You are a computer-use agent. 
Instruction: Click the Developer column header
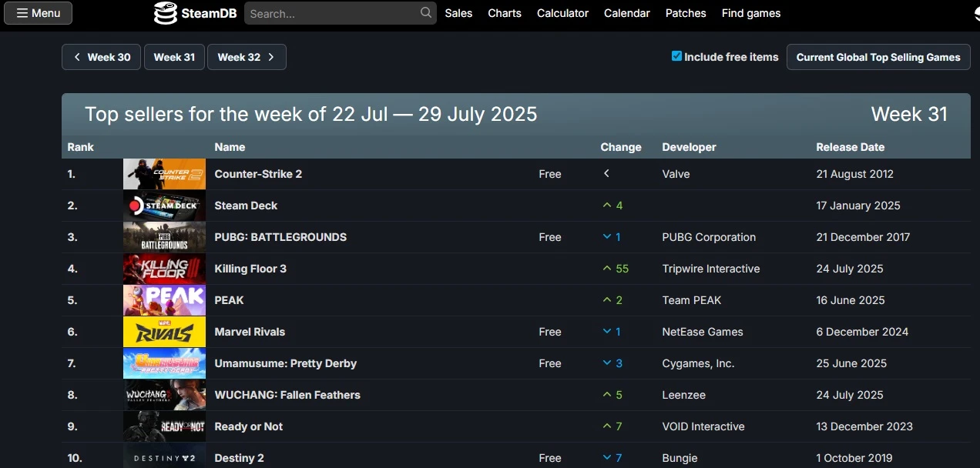(x=689, y=147)
